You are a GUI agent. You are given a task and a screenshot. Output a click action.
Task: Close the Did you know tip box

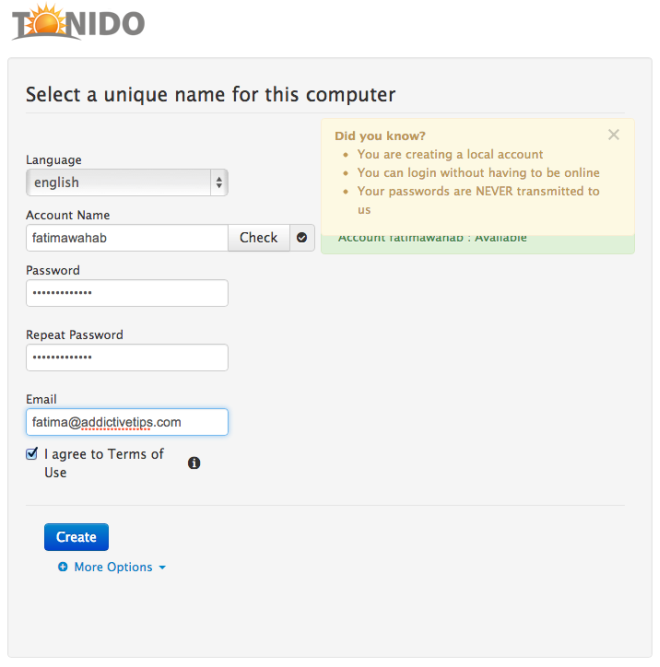point(613,135)
